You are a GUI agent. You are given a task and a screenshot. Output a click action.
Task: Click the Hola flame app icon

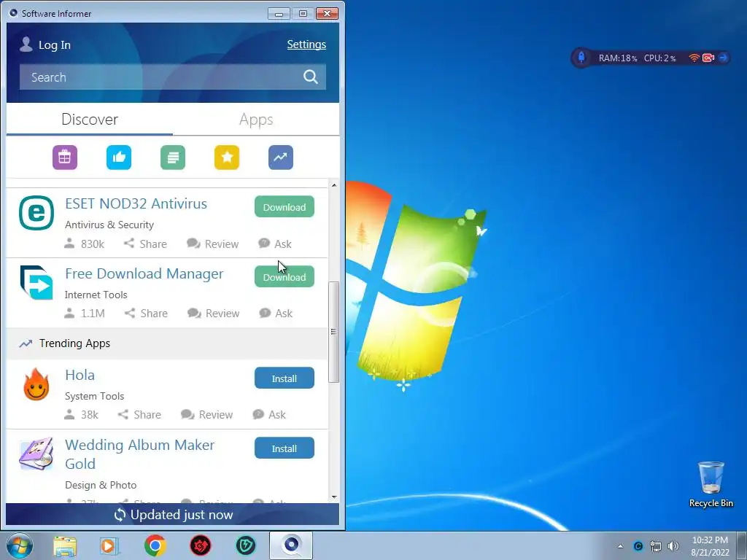pos(36,384)
